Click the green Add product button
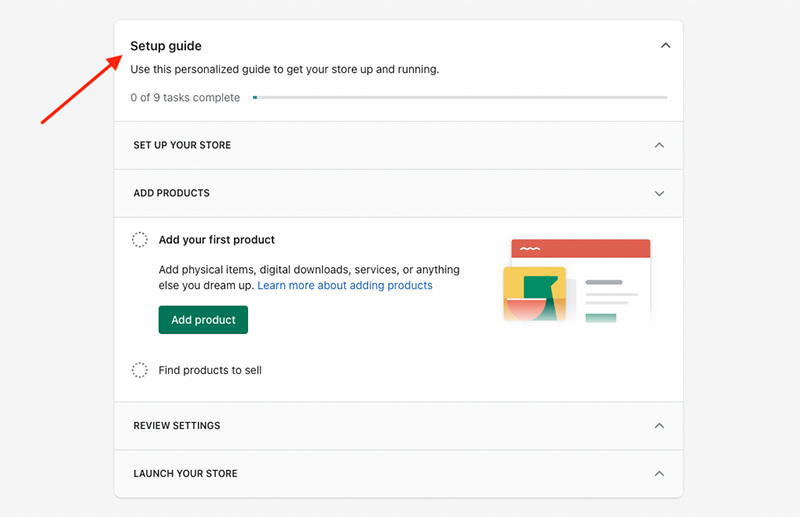This screenshot has width=800, height=517. [x=203, y=320]
